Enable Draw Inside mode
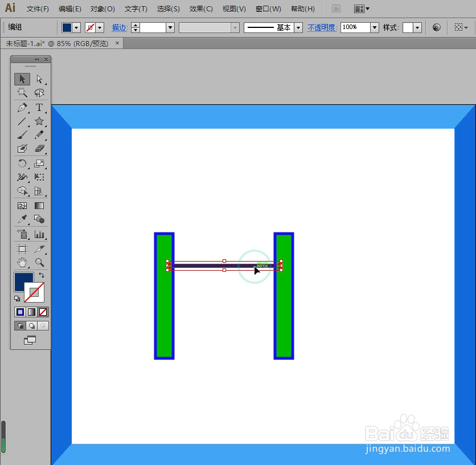 43,326
